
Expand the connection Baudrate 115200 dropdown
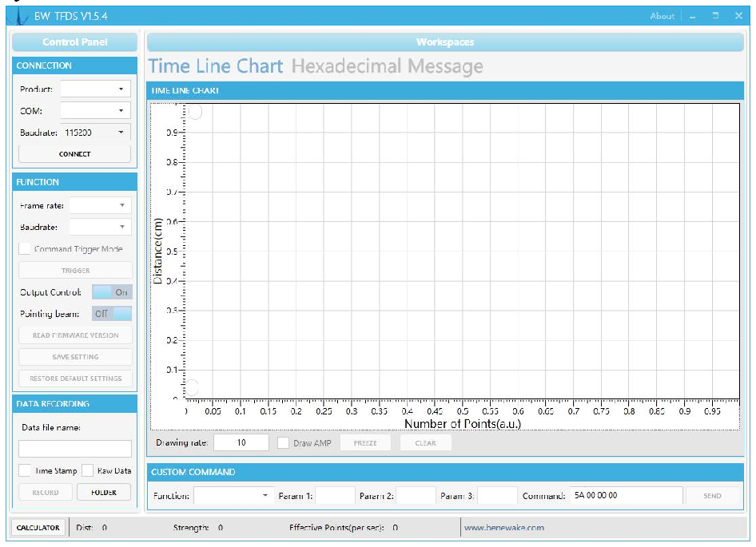point(95,133)
